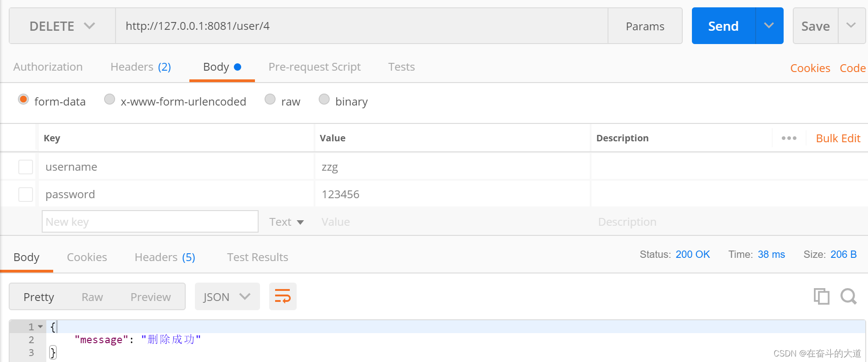
Task: Focus the New key input field
Action: pyautogui.click(x=150, y=222)
